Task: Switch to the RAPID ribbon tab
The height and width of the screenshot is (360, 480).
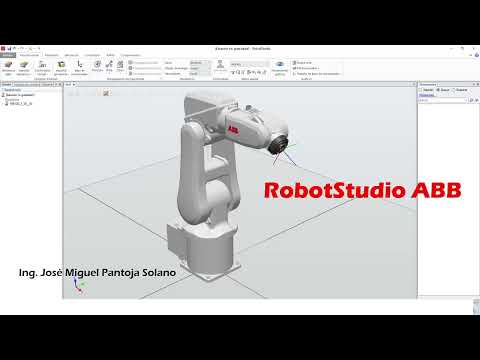Action: (110, 55)
